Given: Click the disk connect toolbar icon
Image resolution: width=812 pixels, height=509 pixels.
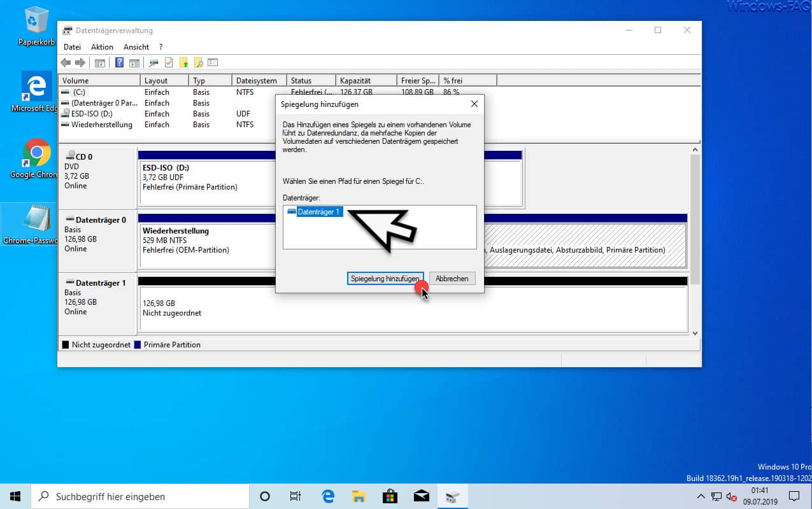Looking at the screenshot, I should 153,62.
